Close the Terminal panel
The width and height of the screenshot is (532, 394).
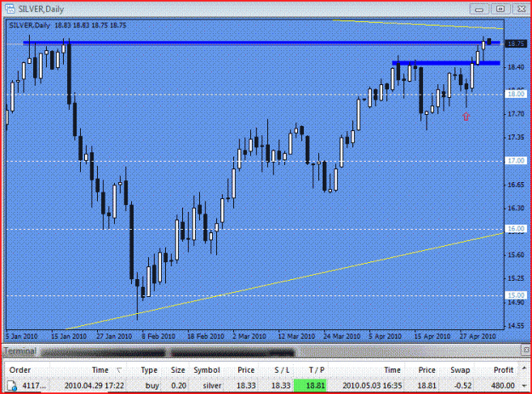[x=526, y=350]
